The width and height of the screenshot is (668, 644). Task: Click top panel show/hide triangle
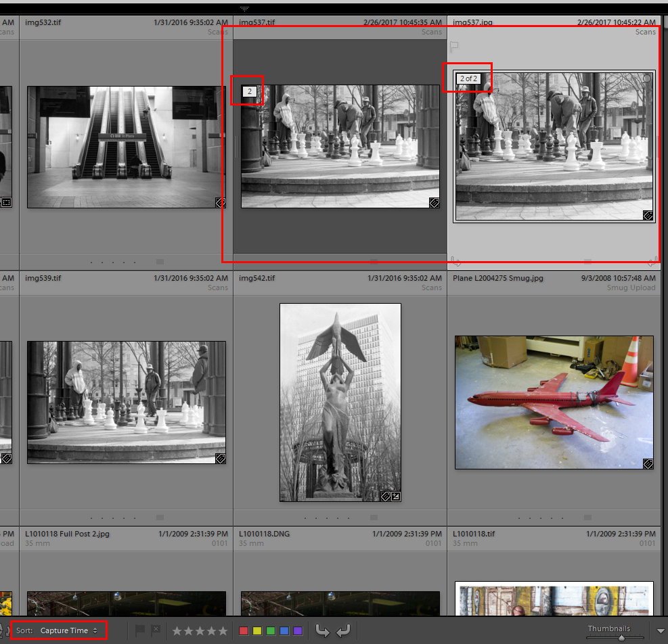[x=244, y=9]
